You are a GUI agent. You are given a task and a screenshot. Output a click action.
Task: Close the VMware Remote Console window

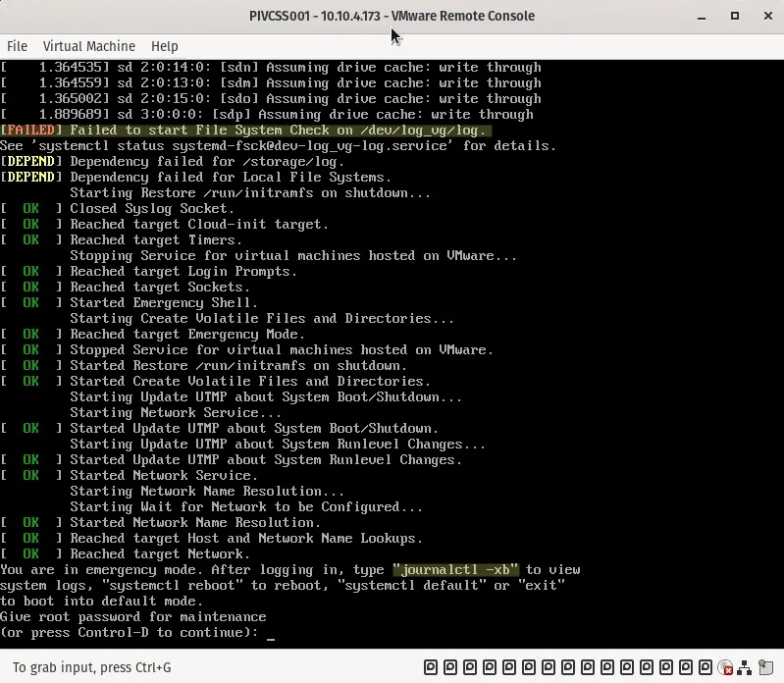pyautogui.click(x=768, y=16)
